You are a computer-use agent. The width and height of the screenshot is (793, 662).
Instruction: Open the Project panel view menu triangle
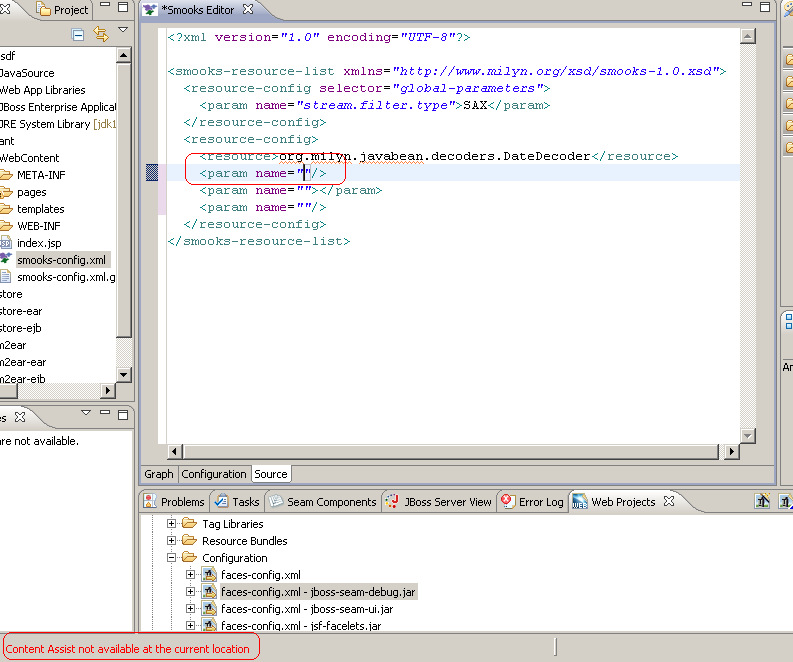[123, 31]
